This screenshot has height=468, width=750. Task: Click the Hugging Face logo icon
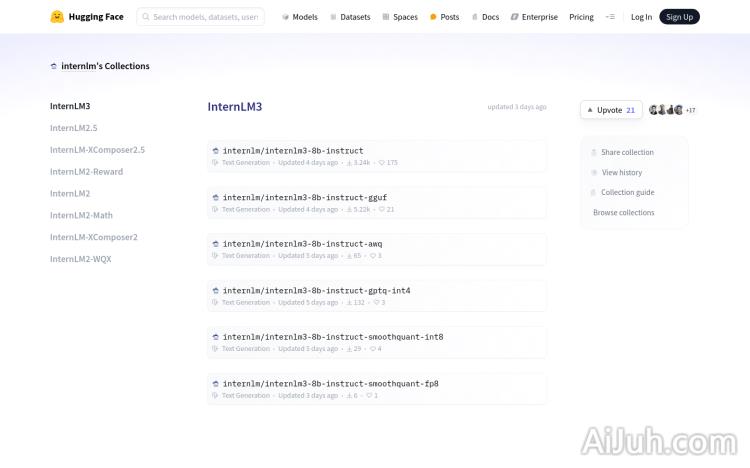click(57, 17)
